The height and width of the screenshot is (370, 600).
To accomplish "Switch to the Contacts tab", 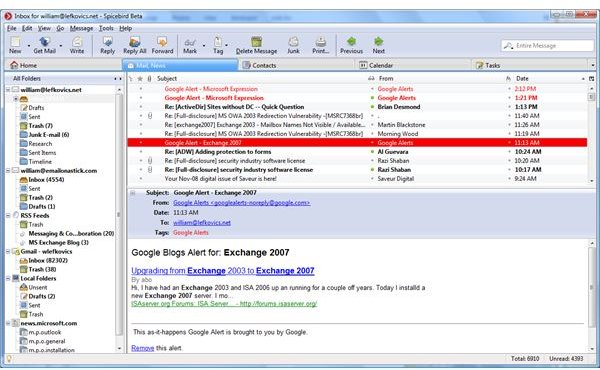I will point(297,65).
